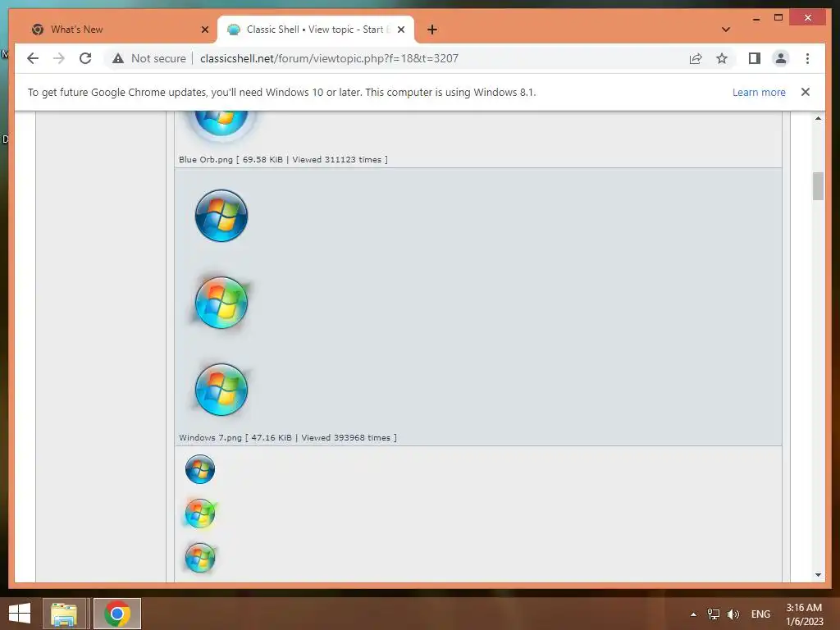This screenshot has height=630, width=840.
Task: Open the network tray icon
Action: 713,614
